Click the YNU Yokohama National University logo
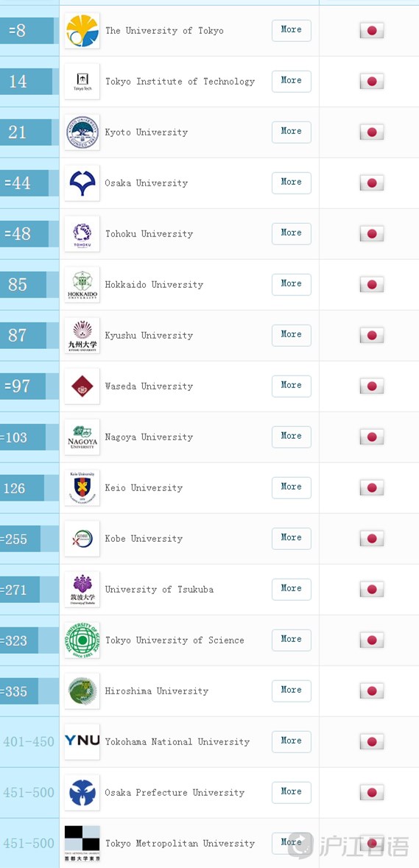419x868 pixels. [x=82, y=742]
